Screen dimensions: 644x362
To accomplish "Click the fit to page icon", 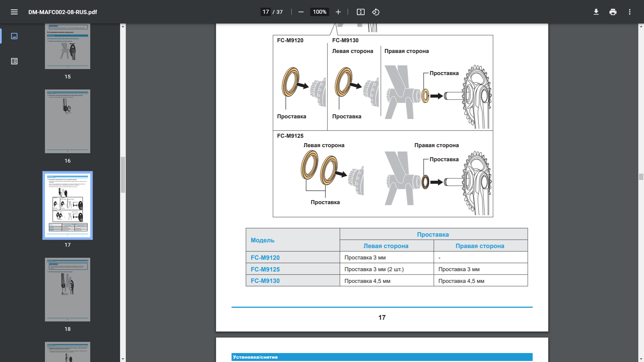I will (x=361, y=12).
